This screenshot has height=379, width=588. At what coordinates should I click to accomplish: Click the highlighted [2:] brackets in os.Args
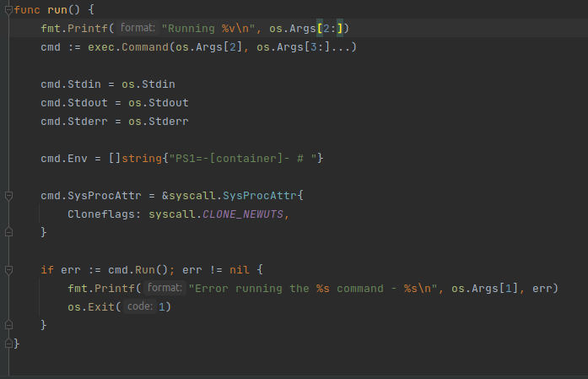330,29
